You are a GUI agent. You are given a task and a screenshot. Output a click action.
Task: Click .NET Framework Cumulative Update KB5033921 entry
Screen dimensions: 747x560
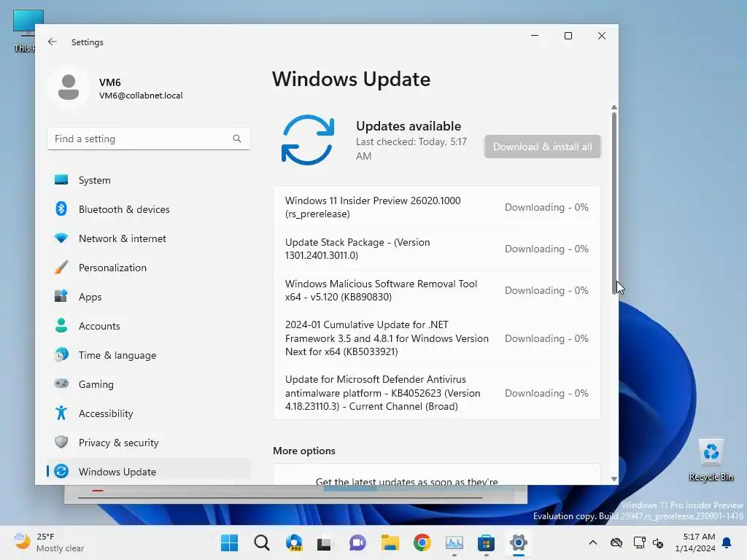pos(436,338)
